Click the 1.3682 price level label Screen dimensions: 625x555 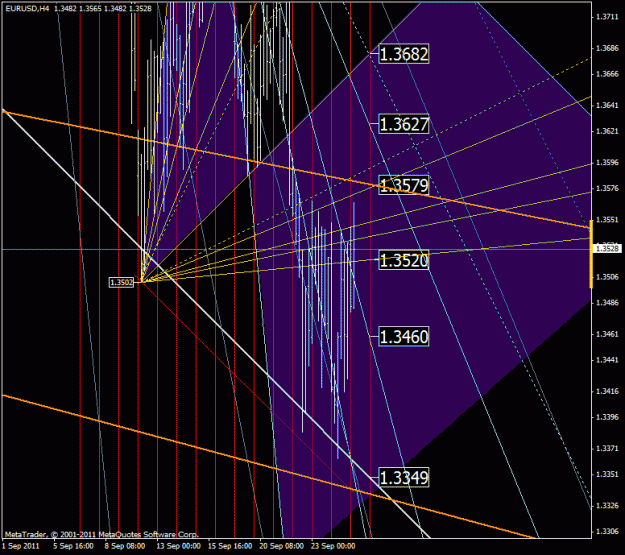coord(404,54)
